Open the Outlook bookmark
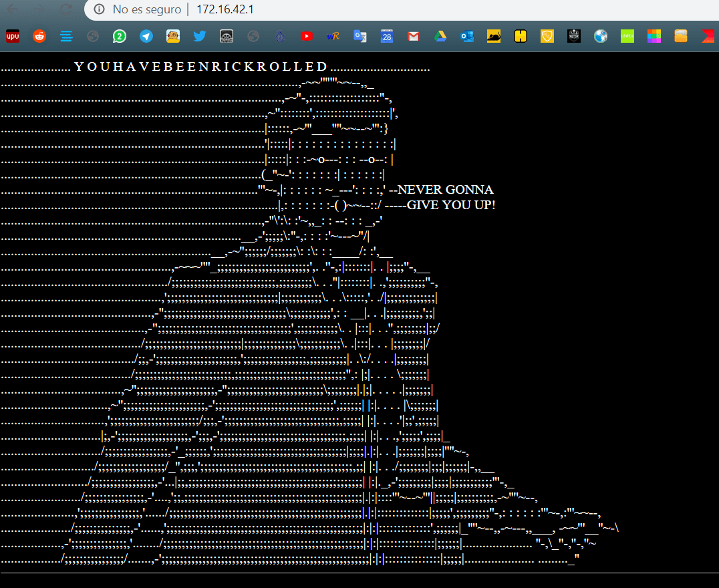 coord(467,36)
